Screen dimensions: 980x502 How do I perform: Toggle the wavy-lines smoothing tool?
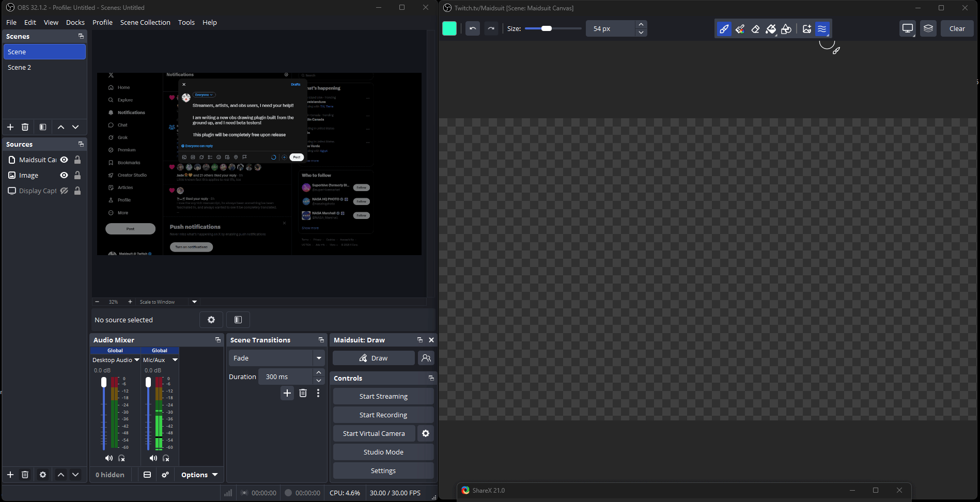(822, 29)
